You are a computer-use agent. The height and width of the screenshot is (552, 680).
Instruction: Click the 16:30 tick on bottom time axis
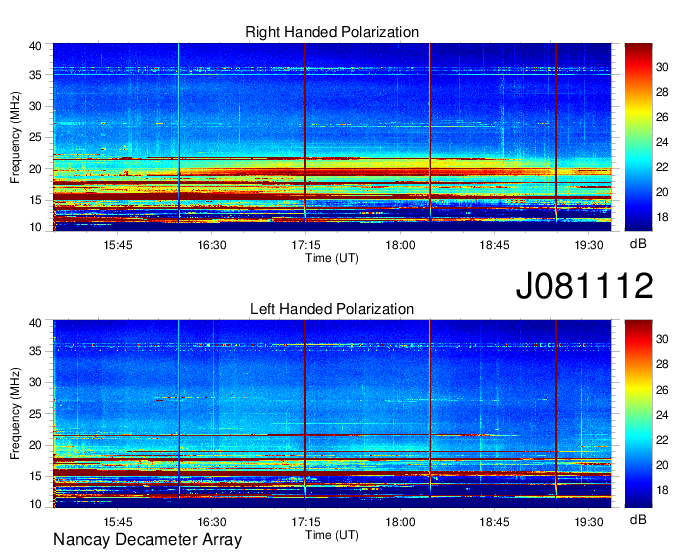212,522
